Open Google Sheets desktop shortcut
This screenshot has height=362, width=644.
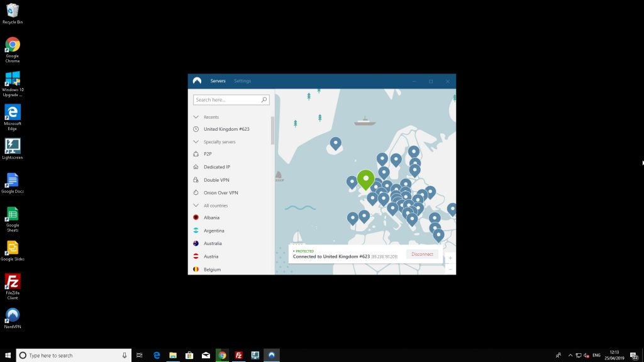point(13,219)
